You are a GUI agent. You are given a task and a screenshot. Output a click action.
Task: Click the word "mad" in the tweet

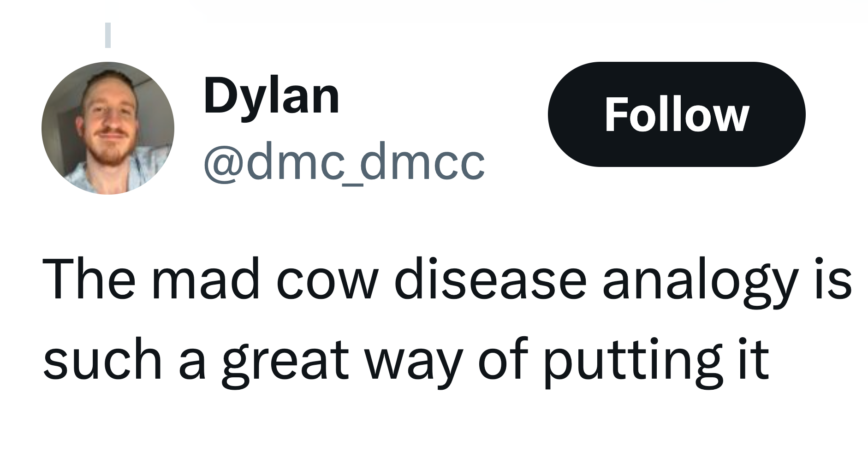[206, 280]
